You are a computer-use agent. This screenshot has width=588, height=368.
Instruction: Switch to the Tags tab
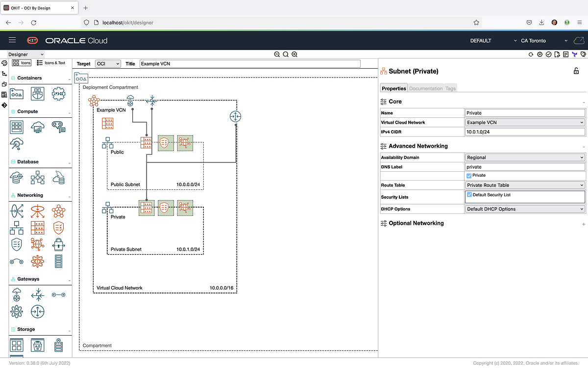click(x=450, y=88)
